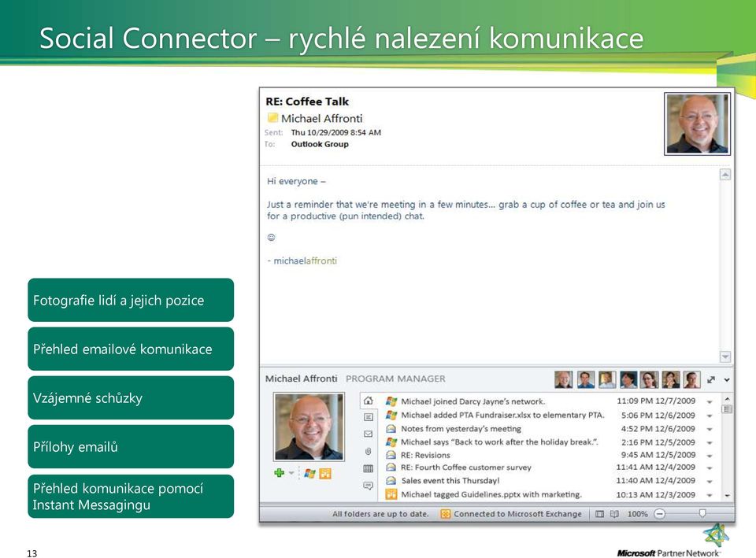Click mail icon beside 'Notes from yesterday's meeting'
The height and width of the screenshot is (558, 756).
(391, 428)
